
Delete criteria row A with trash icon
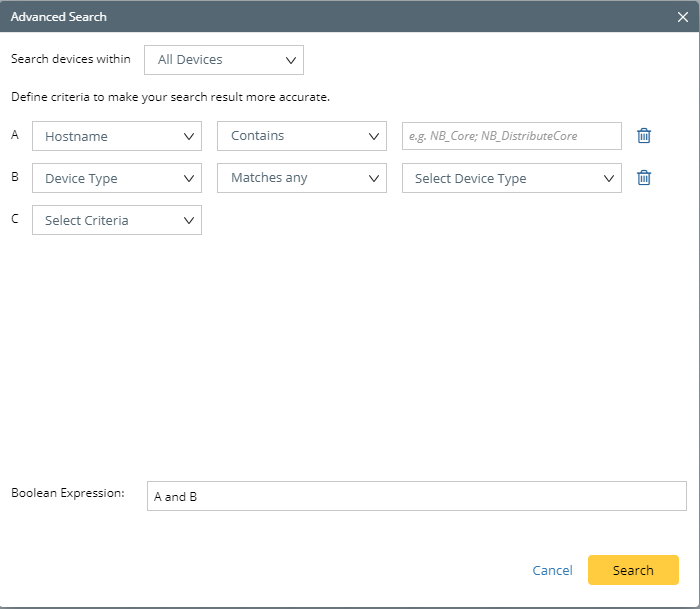tap(644, 136)
